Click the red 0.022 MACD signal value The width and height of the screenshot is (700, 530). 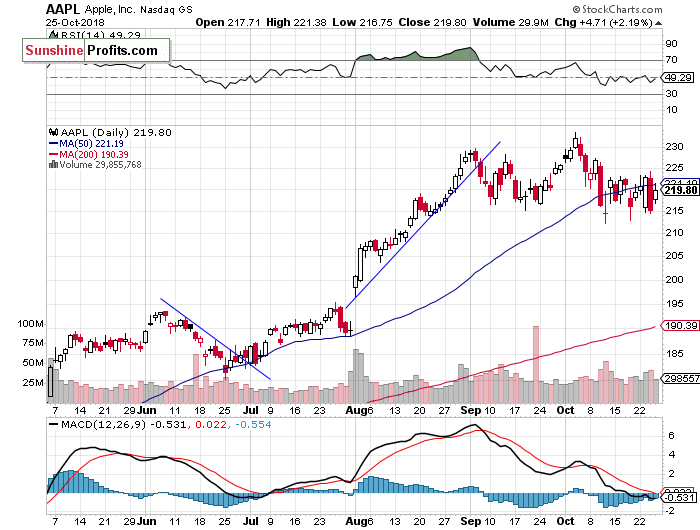tap(211, 424)
